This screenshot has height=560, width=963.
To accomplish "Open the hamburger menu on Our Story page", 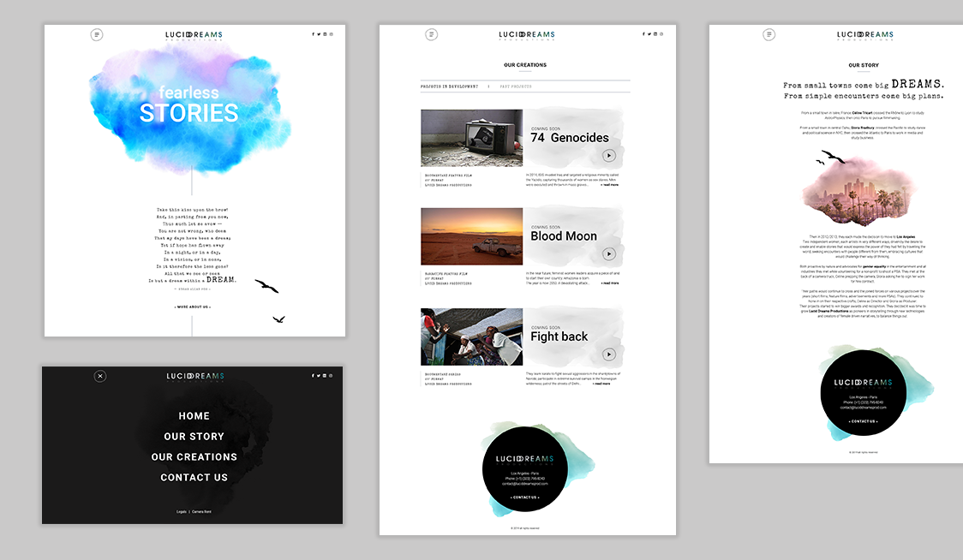I will [769, 34].
